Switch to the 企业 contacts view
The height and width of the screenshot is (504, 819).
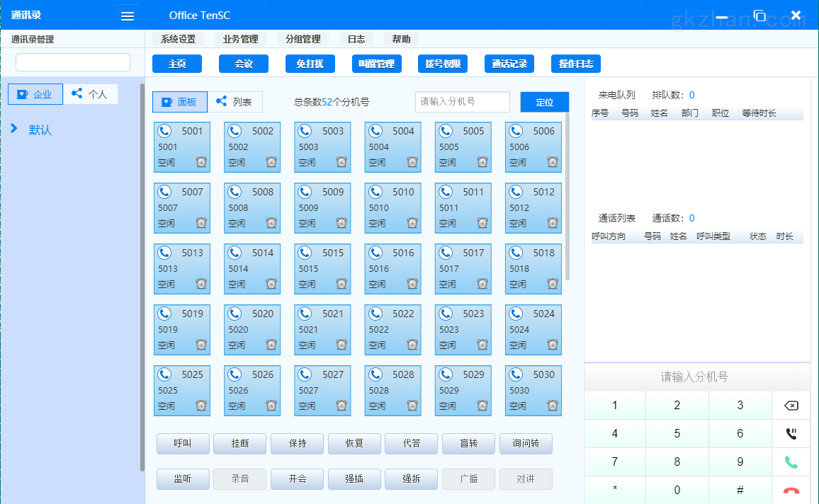(x=35, y=93)
